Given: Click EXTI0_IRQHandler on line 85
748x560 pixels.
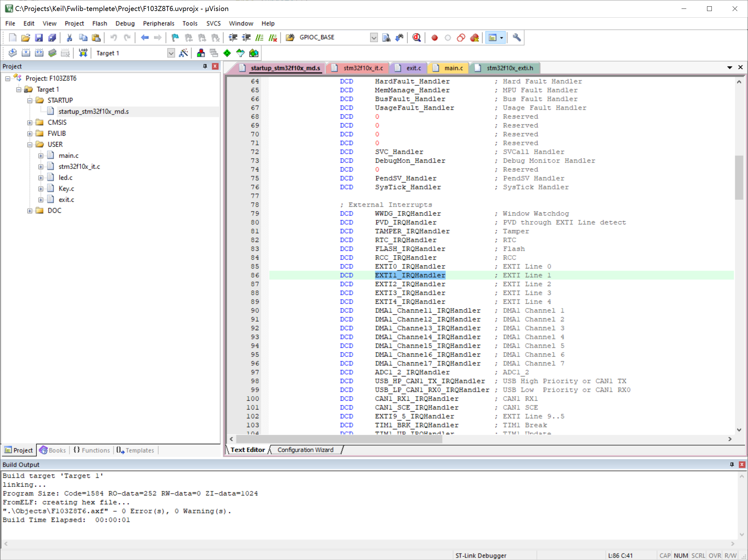Looking at the screenshot, I should [x=410, y=267].
